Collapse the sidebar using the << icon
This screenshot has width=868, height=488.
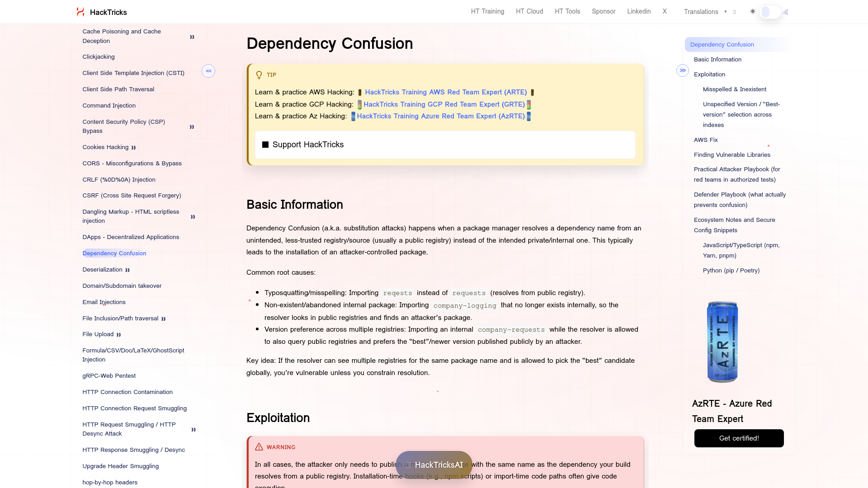click(208, 71)
